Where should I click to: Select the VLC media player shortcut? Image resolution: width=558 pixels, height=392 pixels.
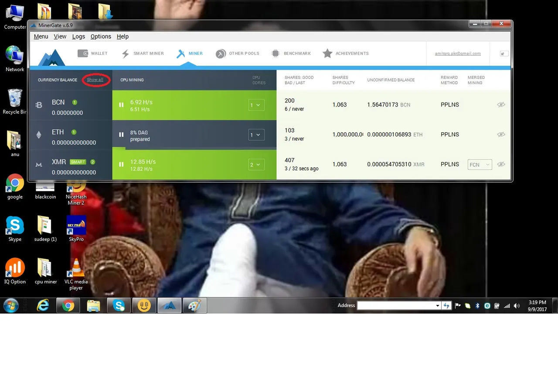click(x=76, y=274)
